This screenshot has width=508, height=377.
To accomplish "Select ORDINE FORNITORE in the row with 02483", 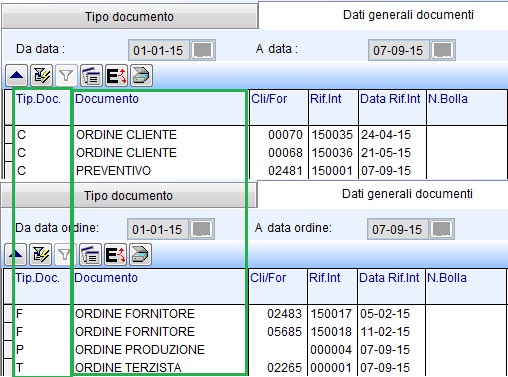I will click(x=135, y=314).
